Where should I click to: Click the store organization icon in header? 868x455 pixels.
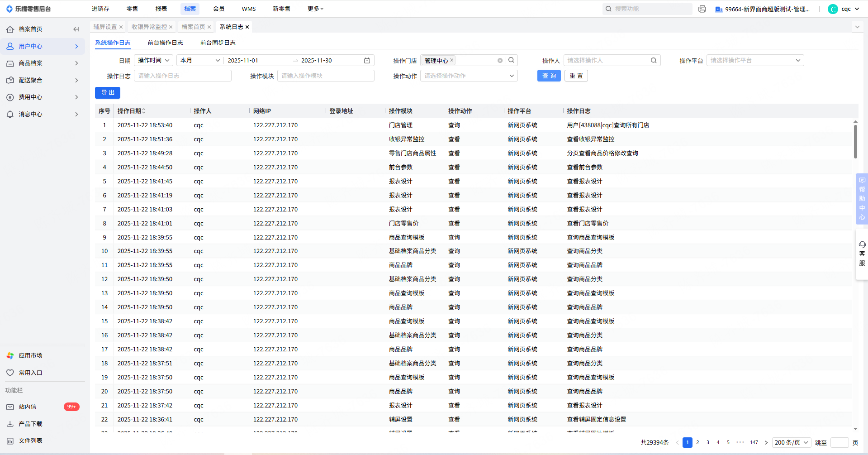point(718,9)
